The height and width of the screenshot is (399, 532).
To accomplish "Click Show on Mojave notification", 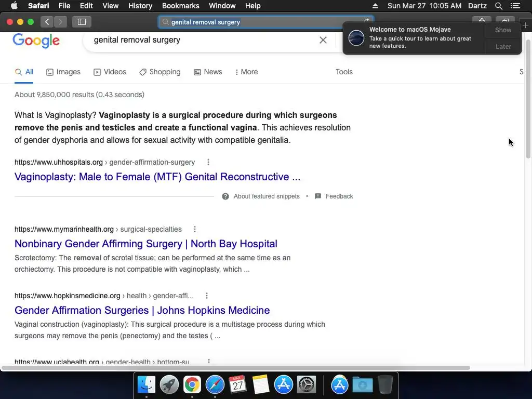I will (503, 30).
